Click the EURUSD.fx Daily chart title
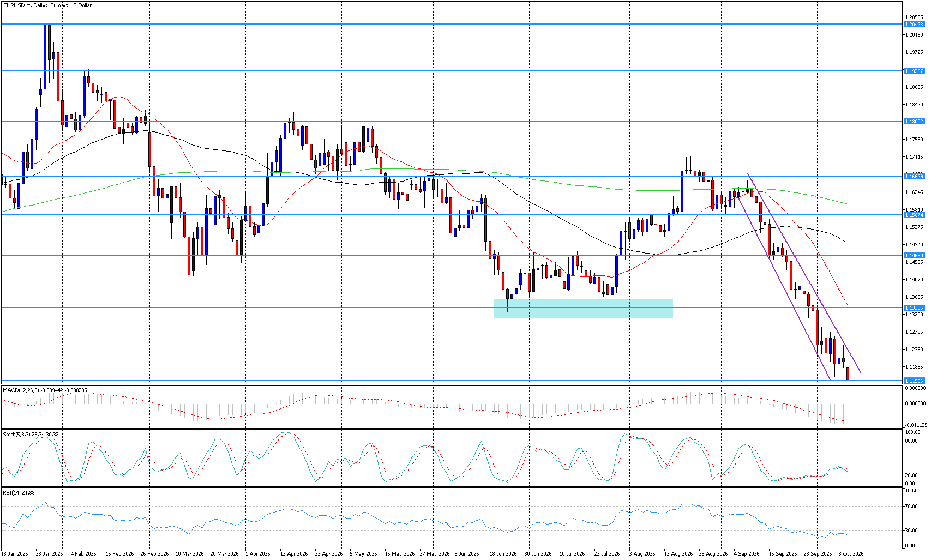Viewport: 931px width, 560px height. 47,5
